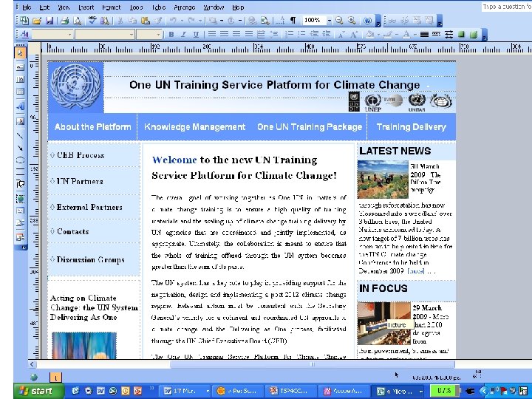Image resolution: width=532 pixels, height=399 pixels.
Task: Expand Font Color dropdown arrow
Action: (415, 35)
